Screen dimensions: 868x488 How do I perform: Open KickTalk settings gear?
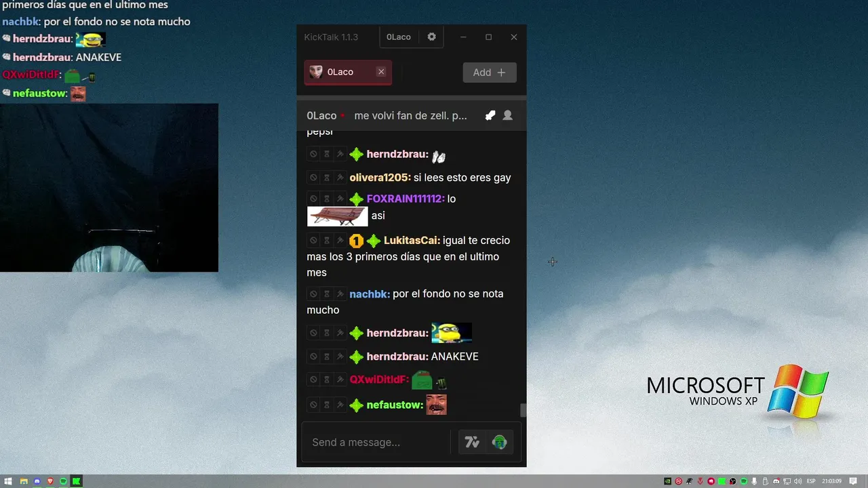click(x=431, y=37)
